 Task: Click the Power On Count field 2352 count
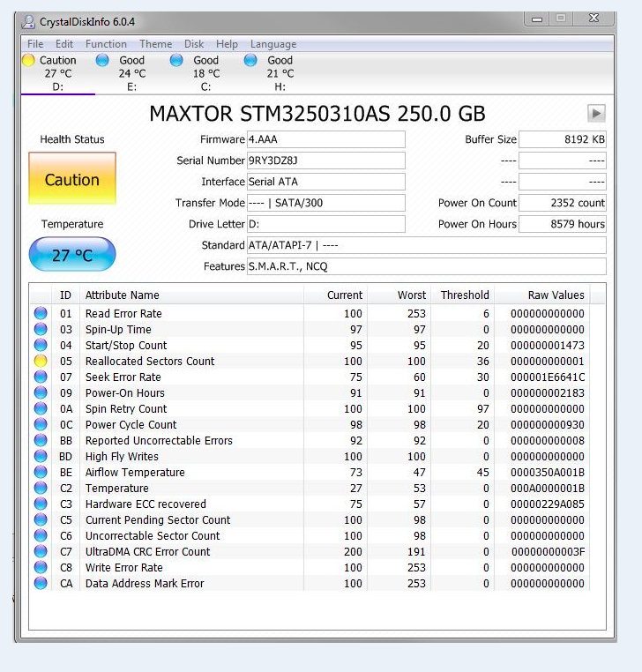[x=563, y=203]
